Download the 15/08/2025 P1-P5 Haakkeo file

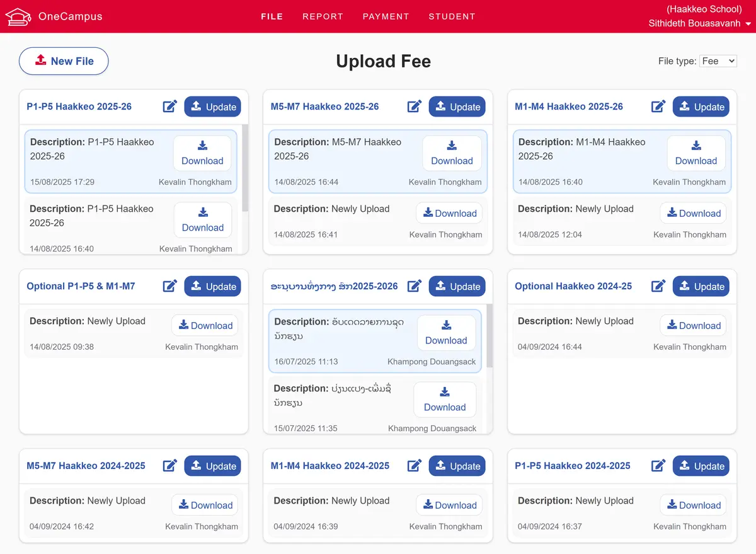(202, 153)
